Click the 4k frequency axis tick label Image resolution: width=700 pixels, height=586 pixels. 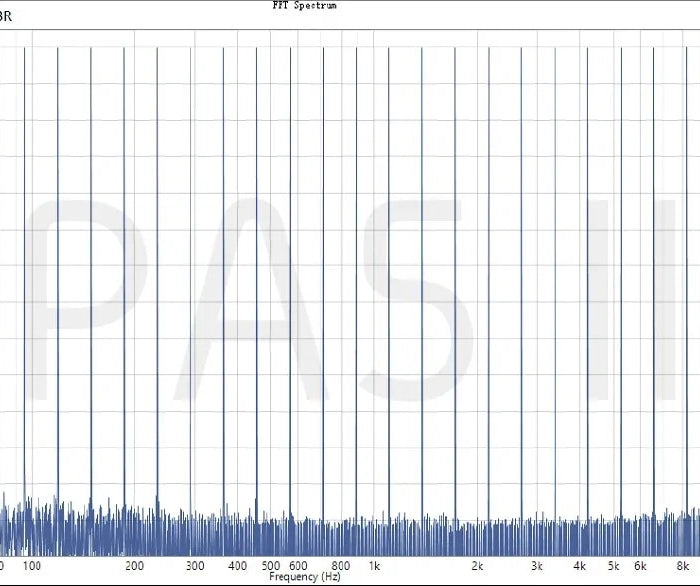pyautogui.click(x=581, y=566)
